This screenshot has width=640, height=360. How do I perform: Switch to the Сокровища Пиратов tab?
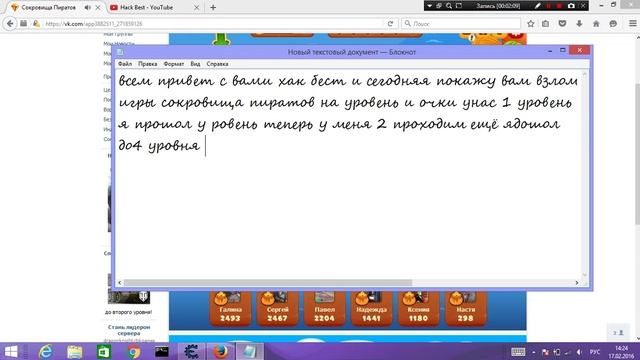point(48,7)
